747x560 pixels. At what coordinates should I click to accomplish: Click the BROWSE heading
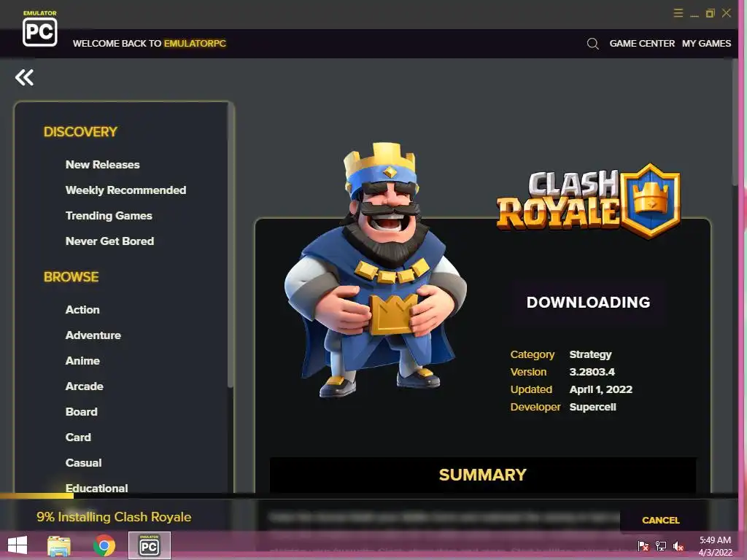71,277
